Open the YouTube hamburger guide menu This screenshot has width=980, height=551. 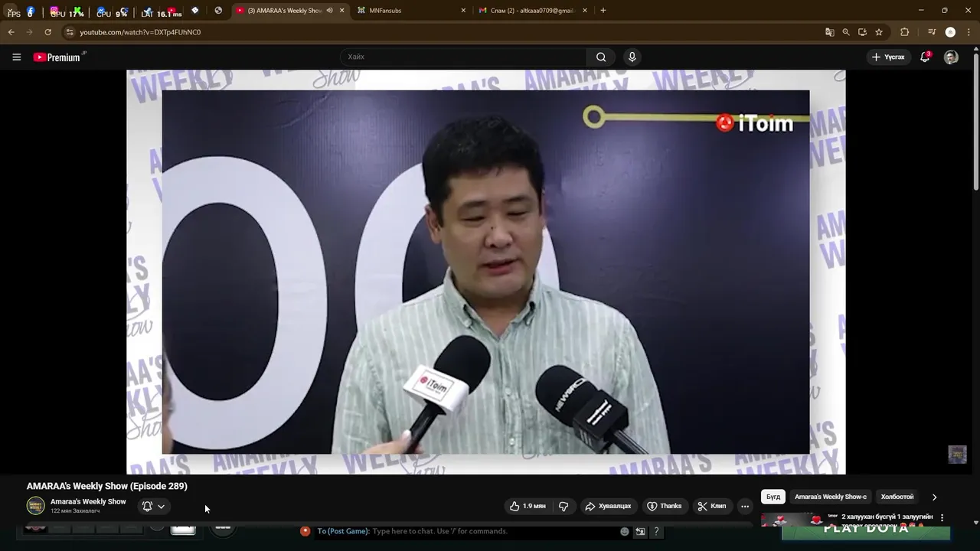[16, 57]
